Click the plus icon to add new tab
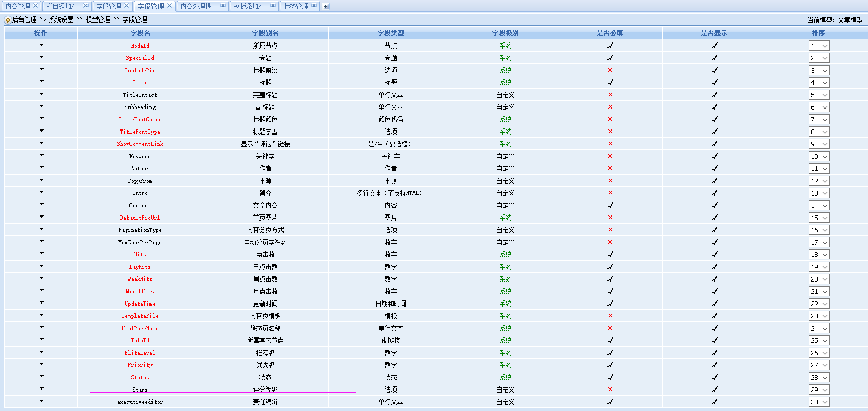The image size is (868, 411). coord(326,7)
